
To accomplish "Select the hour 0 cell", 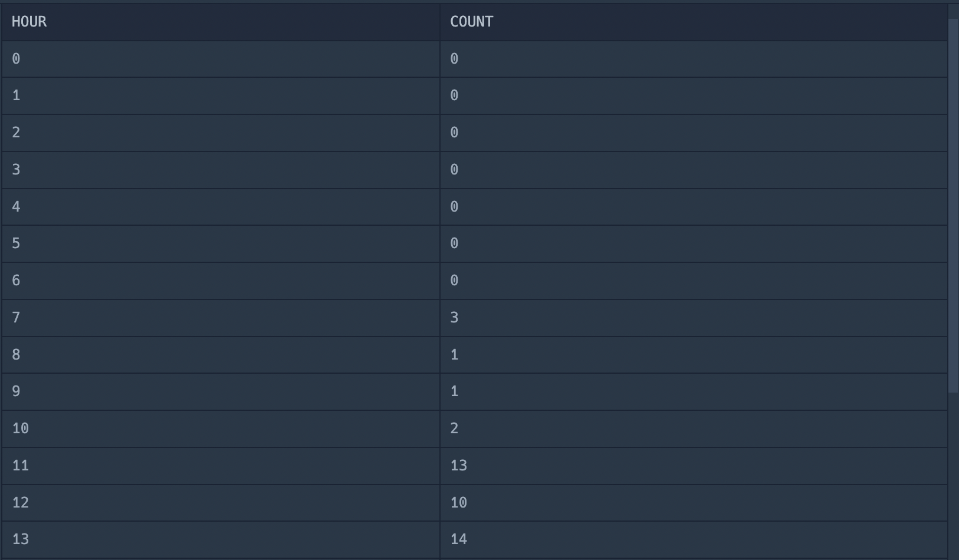I will click(x=221, y=59).
